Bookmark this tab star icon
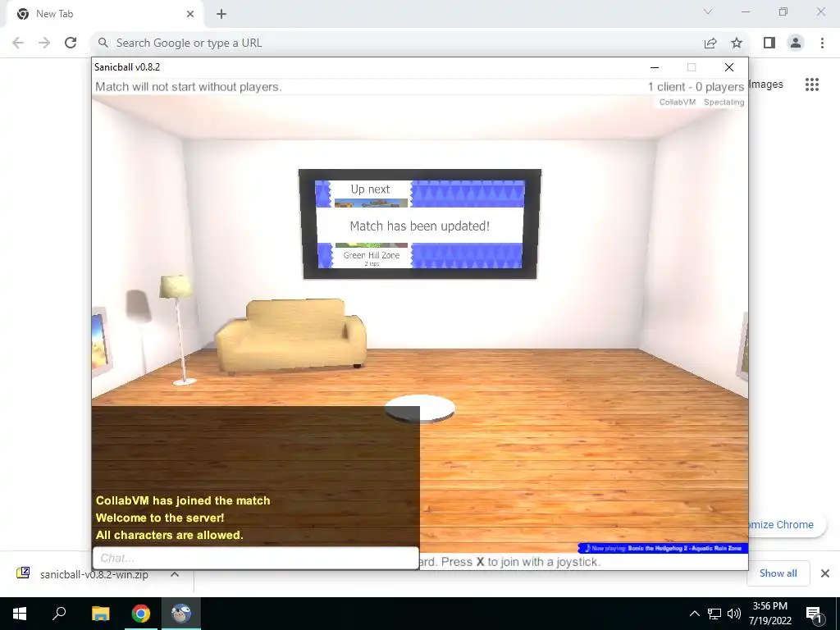This screenshot has width=840, height=630. coord(737,43)
